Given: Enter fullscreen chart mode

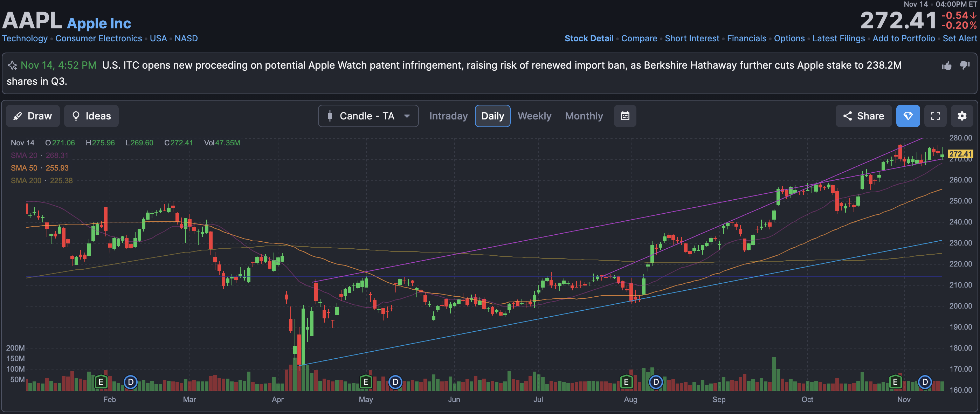Looking at the screenshot, I should point(935,116).
